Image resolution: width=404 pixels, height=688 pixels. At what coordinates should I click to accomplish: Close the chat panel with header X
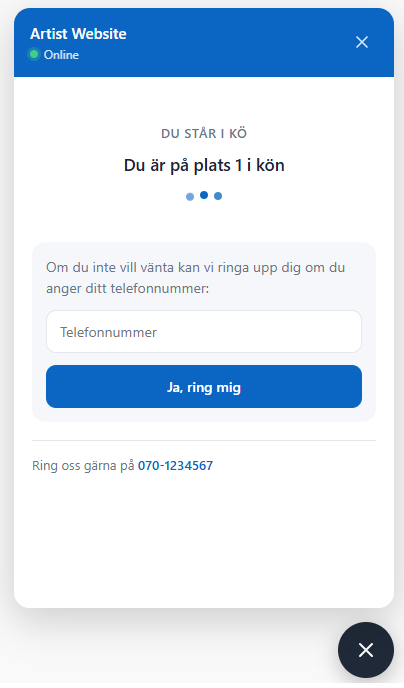tap(362, 42)
